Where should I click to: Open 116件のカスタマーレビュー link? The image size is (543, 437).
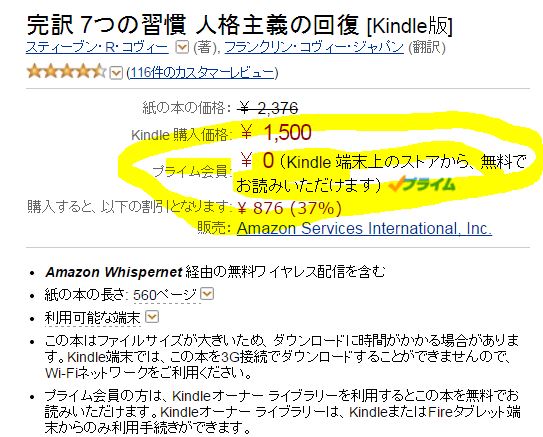(203, 73)
